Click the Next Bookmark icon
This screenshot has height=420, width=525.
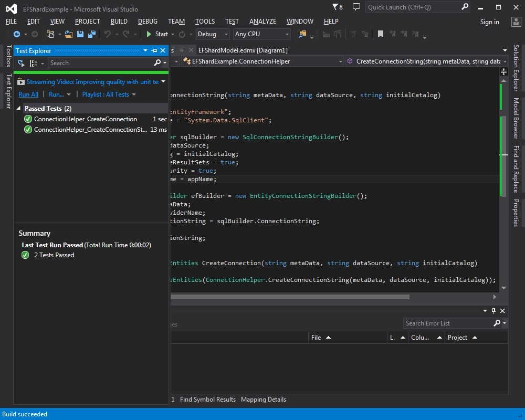[404, 34]
